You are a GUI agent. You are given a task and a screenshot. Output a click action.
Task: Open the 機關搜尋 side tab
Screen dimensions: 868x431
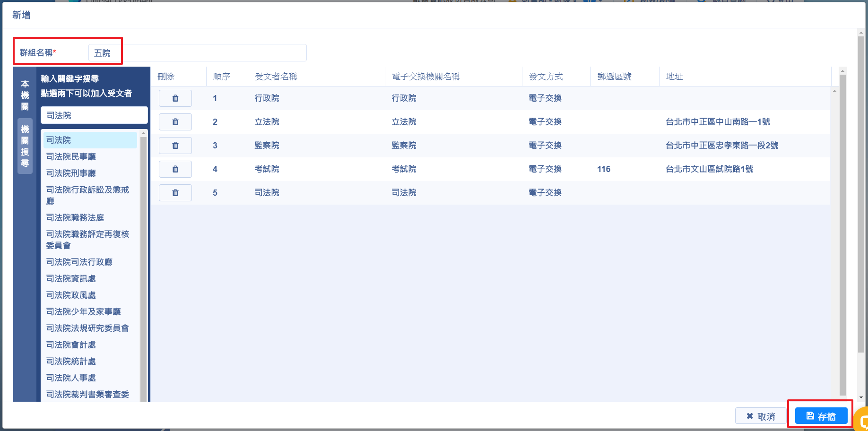pos(25,146)
